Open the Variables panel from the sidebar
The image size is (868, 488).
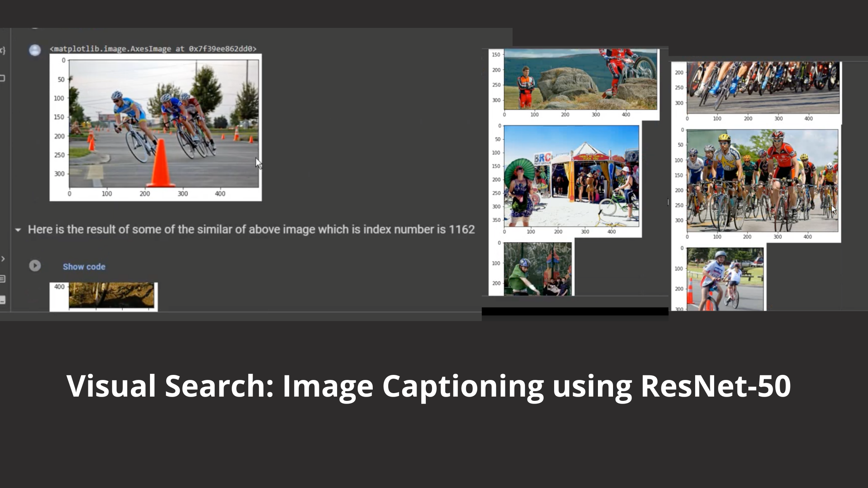[x=3, y=50]
